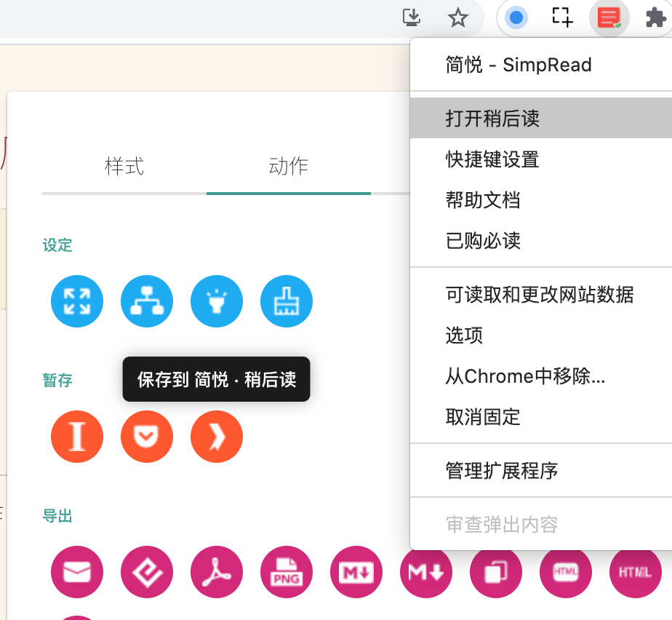The height and width of the screenshot is (620, 672).
Task: Click the 设定 section heading
Action: click(x=57, y=245)
